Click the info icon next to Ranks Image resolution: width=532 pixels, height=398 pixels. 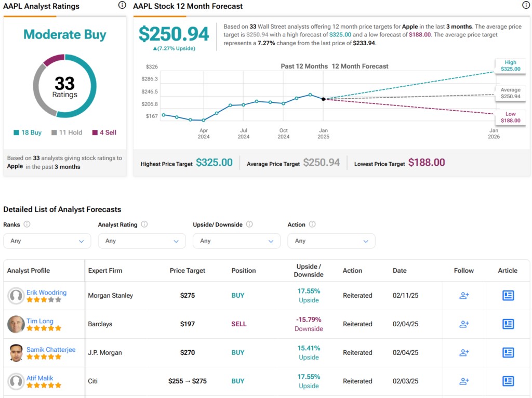27,224
